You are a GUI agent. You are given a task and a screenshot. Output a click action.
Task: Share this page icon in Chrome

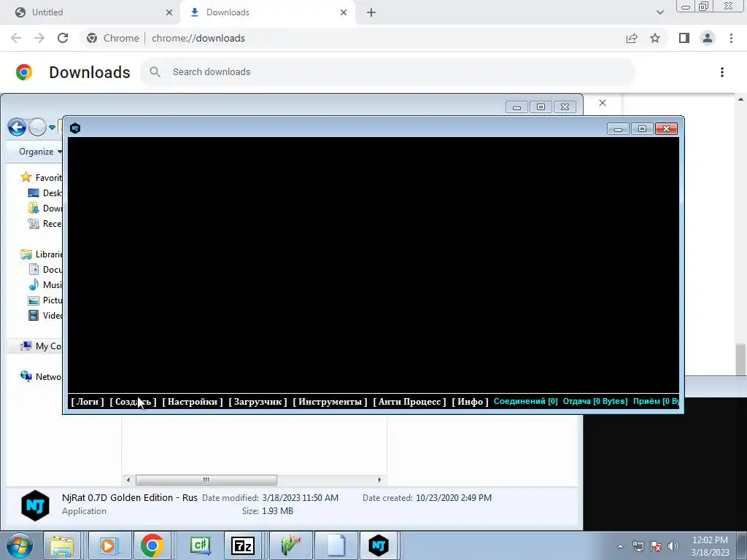[x=632, y=38]
